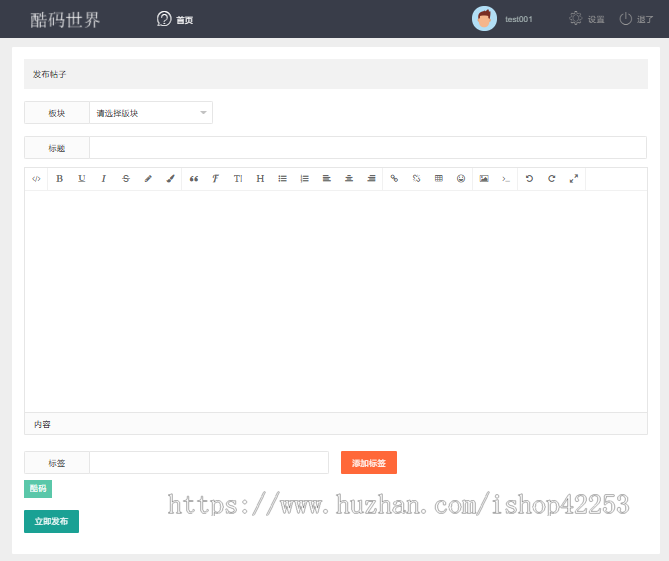Insert blockquote with quote icon
Screen dimensions: 669x561
[194, 179]
